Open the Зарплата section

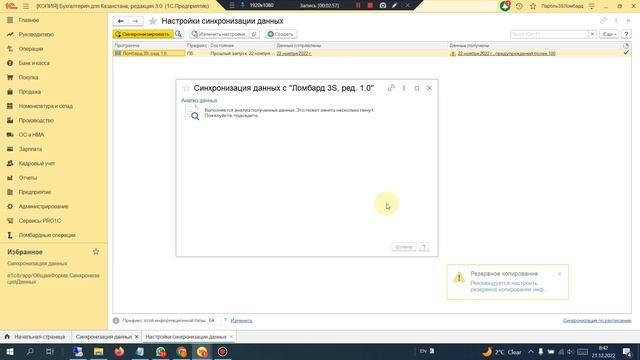point(30,149)
